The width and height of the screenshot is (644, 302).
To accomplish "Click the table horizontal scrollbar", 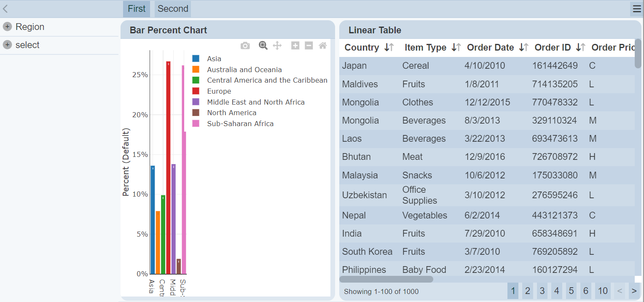I will 386,279.
